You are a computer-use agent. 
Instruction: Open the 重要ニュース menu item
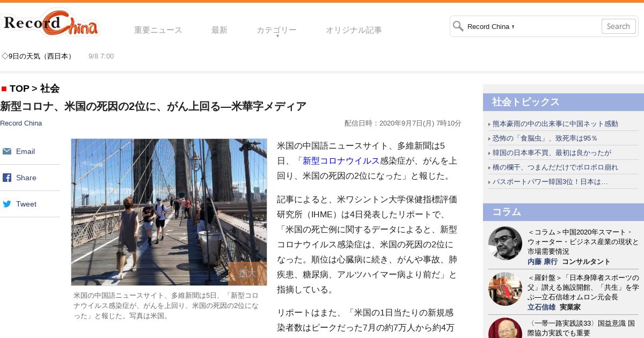(158, 30)
